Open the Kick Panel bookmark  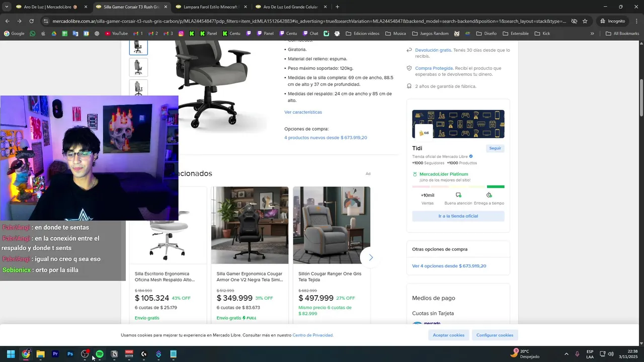[208, 34]
